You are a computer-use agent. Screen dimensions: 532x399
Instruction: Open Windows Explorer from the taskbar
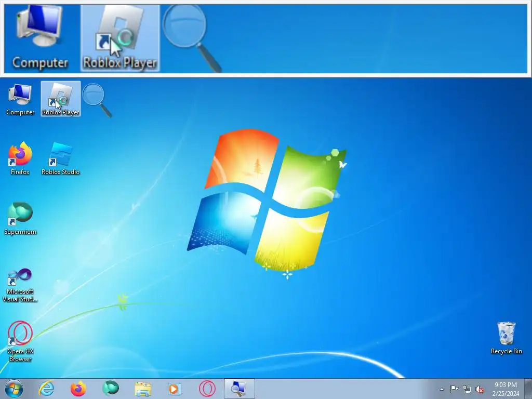pos(143,389)
